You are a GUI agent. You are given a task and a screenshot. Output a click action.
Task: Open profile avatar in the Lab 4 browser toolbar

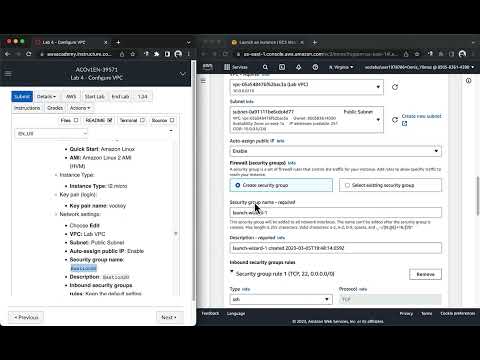pyautogui.click(x=178, y=54)
